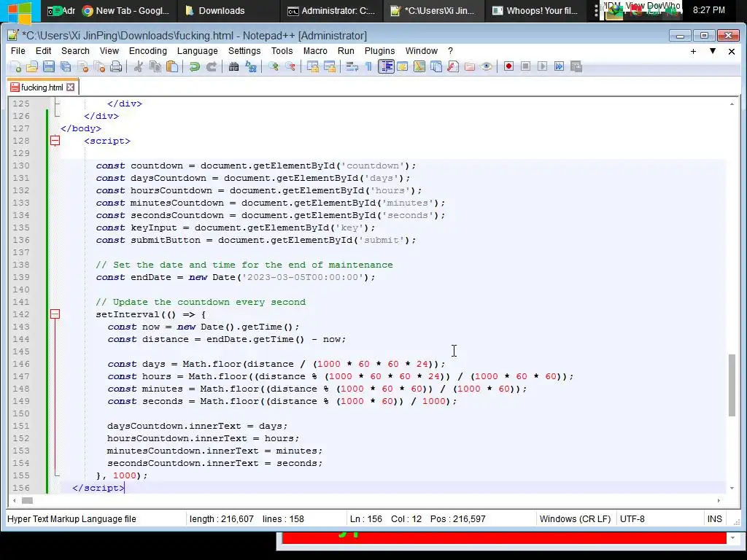The image size is (747, 560).
Task: Toggle word wrap toolbar button
Action: tap(352, 66)
